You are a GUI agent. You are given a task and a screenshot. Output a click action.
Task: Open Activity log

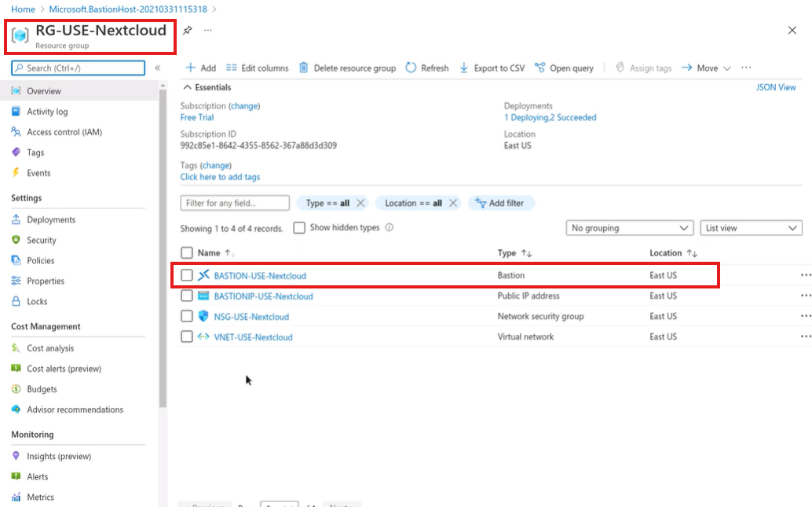pyautogui.click(x=47, y=112)
